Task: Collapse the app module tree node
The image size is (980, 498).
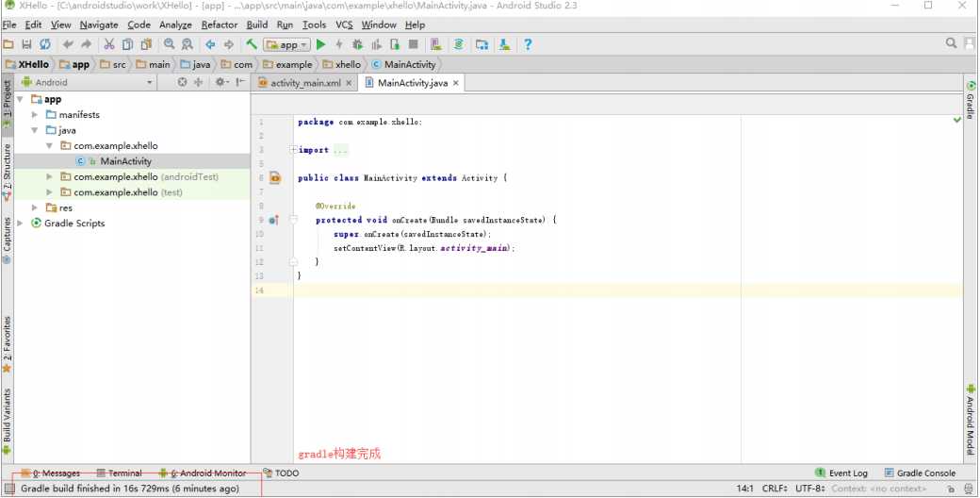Action: [x=21, y=99]
